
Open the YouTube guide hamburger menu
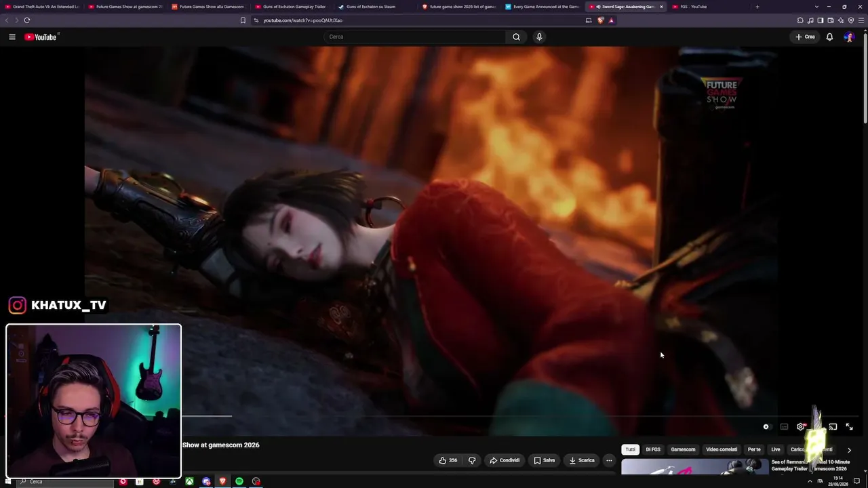tap(12, 37)
